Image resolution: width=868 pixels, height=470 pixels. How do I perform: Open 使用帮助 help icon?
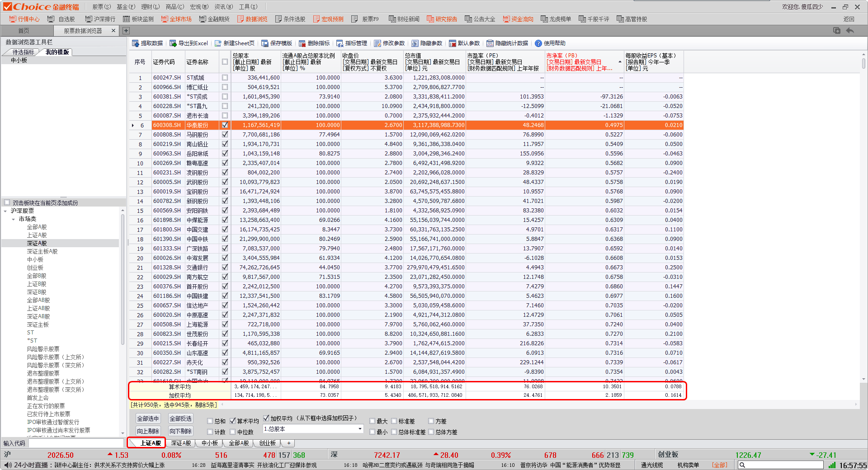[x=538, y=43]
